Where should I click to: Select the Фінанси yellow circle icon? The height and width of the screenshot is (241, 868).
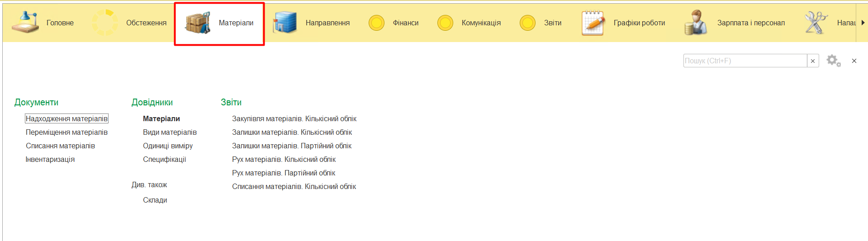pos(376,23)
